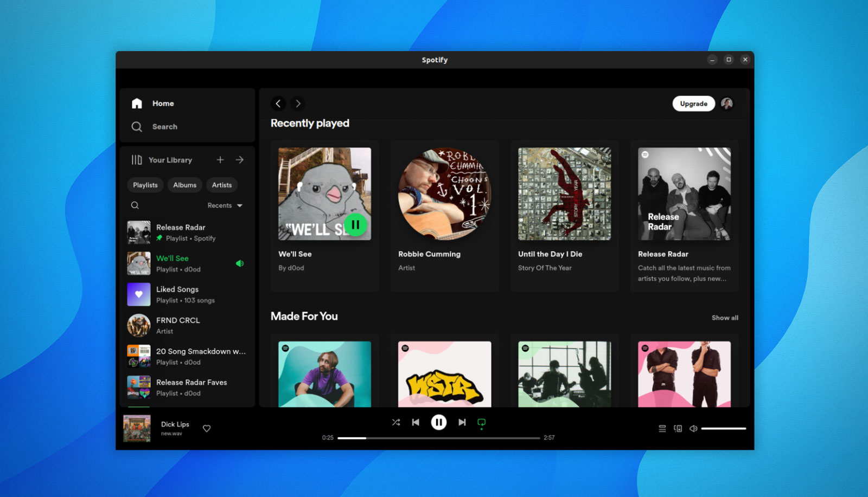The width and height of the screenshot is (868, 497).
Task: Click Release Radar card title
Action: pos(663,254)
